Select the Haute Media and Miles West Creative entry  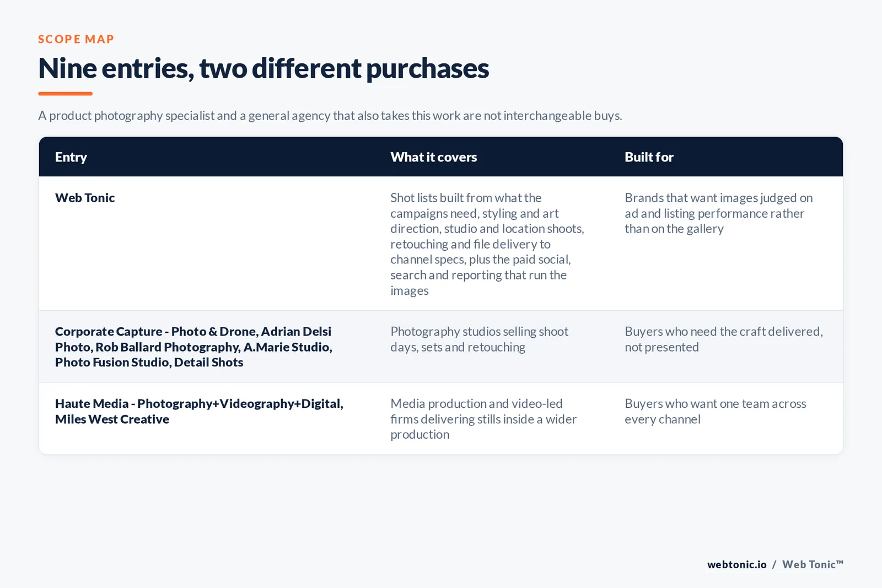coord(199,411)
